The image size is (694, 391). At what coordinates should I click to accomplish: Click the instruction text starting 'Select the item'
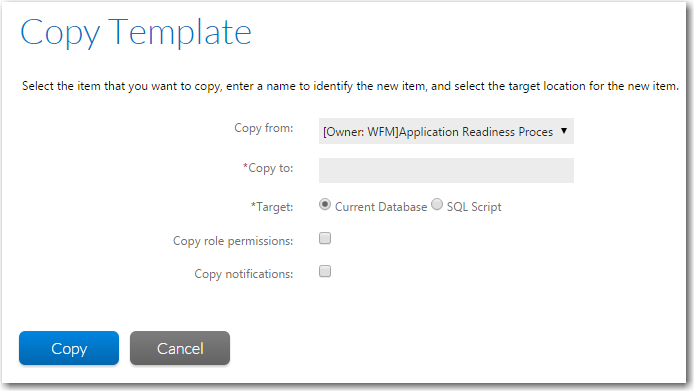click(350, 86)
